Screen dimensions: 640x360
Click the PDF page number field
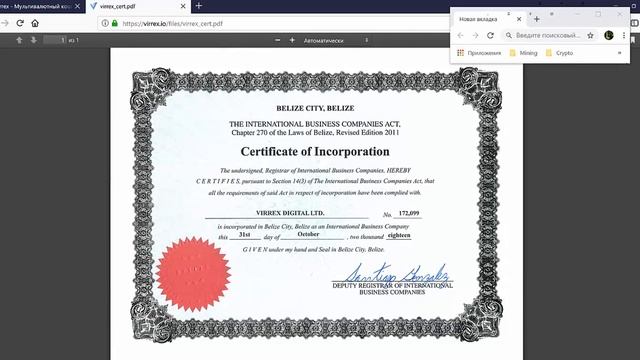click(x=55, y=40)
